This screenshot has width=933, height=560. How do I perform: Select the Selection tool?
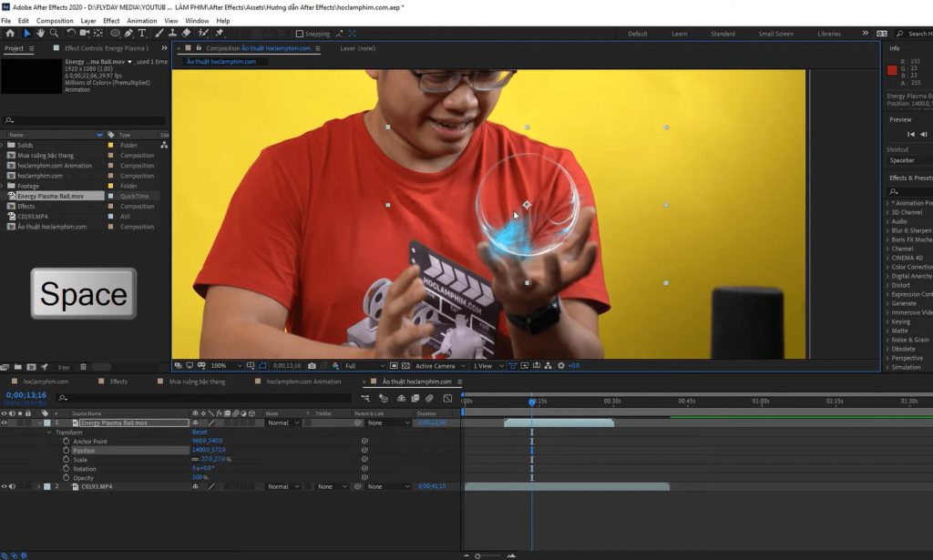click(x=27, y=33)
